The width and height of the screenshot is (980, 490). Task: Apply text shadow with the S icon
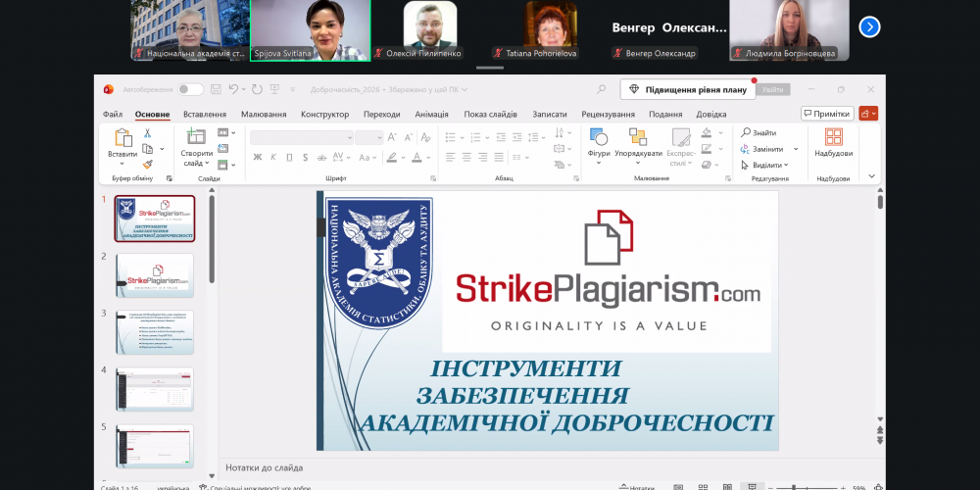click(x=305, y=157)
